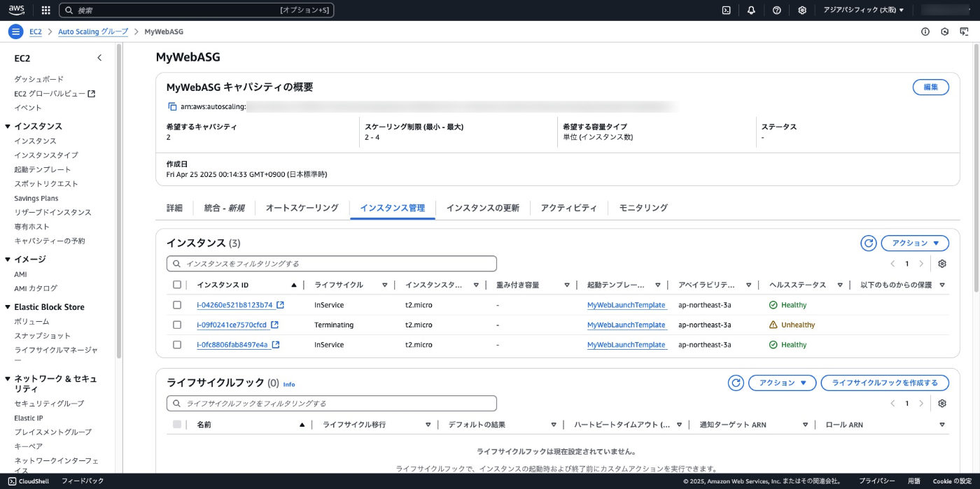Focus the AWS top search box
This screenshot has height=489, width=980.
[x=197, y=10]
